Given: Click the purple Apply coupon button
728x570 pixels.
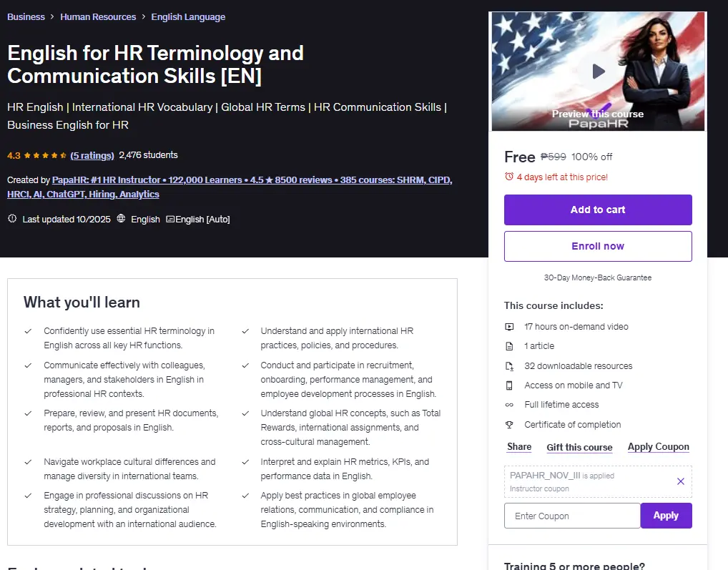Looking at the screenshot, I should 666,515.
